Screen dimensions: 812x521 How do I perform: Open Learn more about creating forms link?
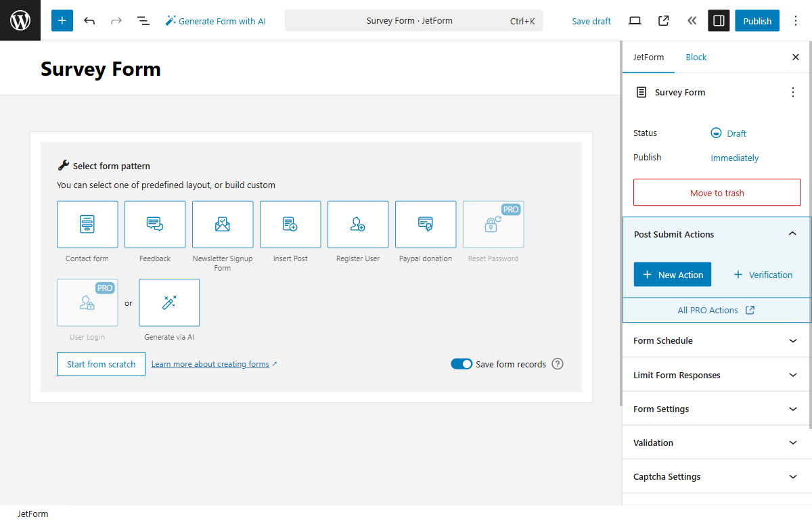[210, 363]
